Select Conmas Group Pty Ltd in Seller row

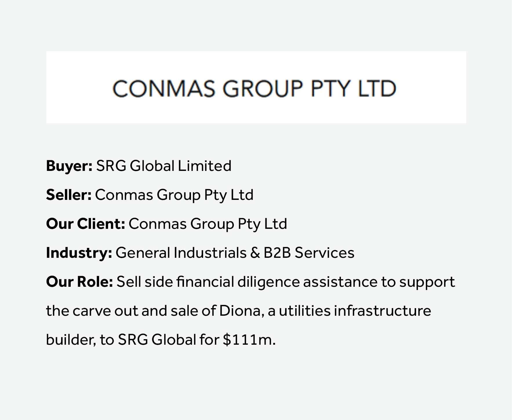tap(174, 195)
